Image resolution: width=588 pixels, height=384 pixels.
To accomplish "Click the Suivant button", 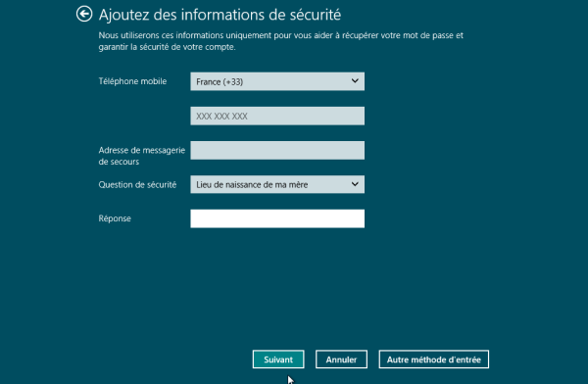I will coord(278,360).
